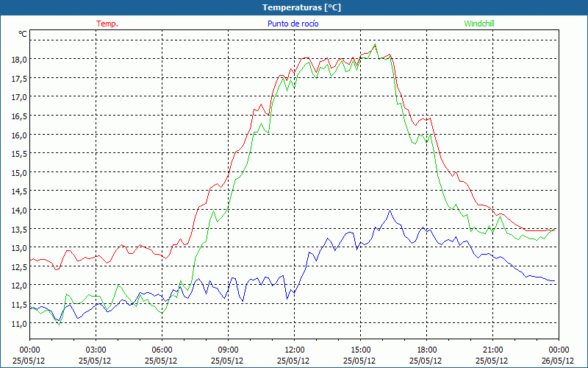This screenshot has height=368, width=588.
Task: Click the 17,0 y-axis value
Action: 20,97
